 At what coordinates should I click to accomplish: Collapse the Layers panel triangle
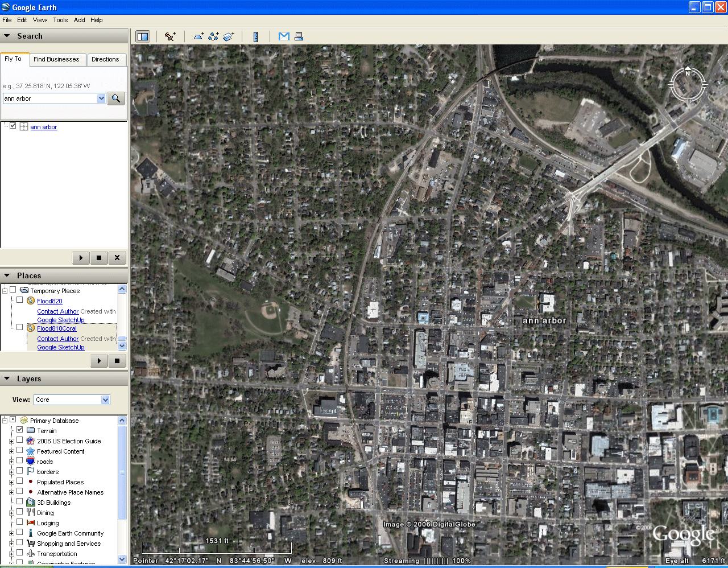tap(7, 378)
